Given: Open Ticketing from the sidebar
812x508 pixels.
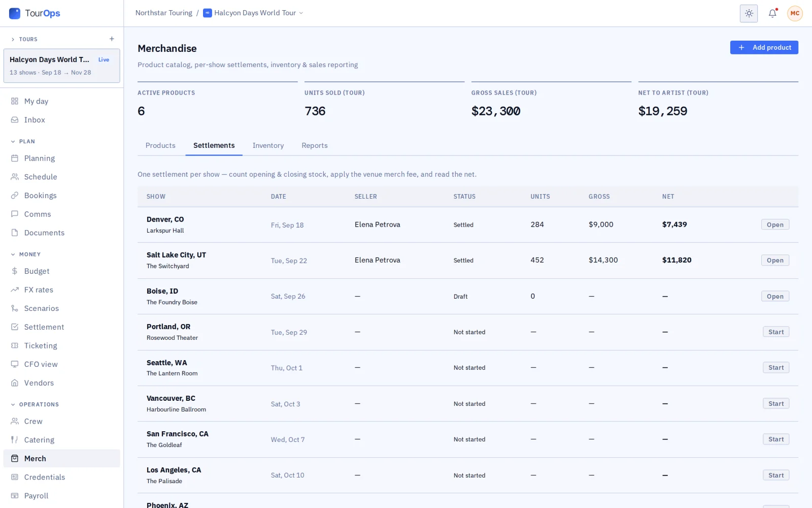Looking at the screenshot, I should click(x=61, y=346).
